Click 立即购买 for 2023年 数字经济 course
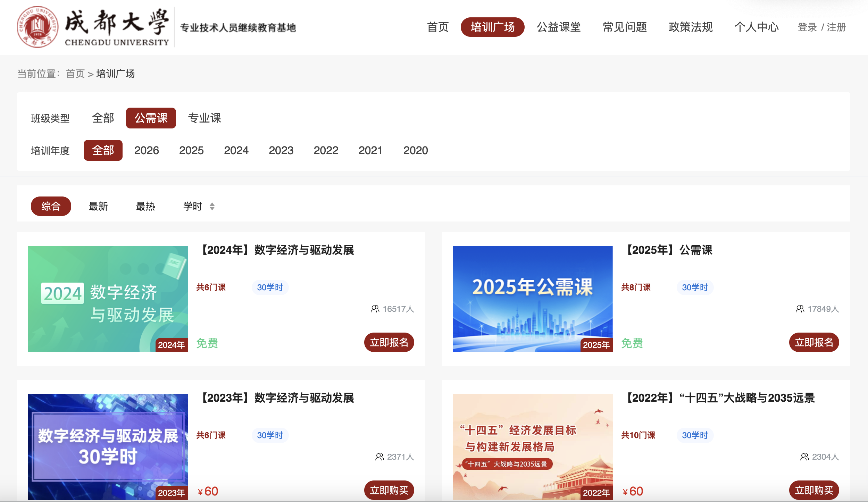The height and width of the screenshot is (502, 868). pyautogui.click(x=389, y=490)
